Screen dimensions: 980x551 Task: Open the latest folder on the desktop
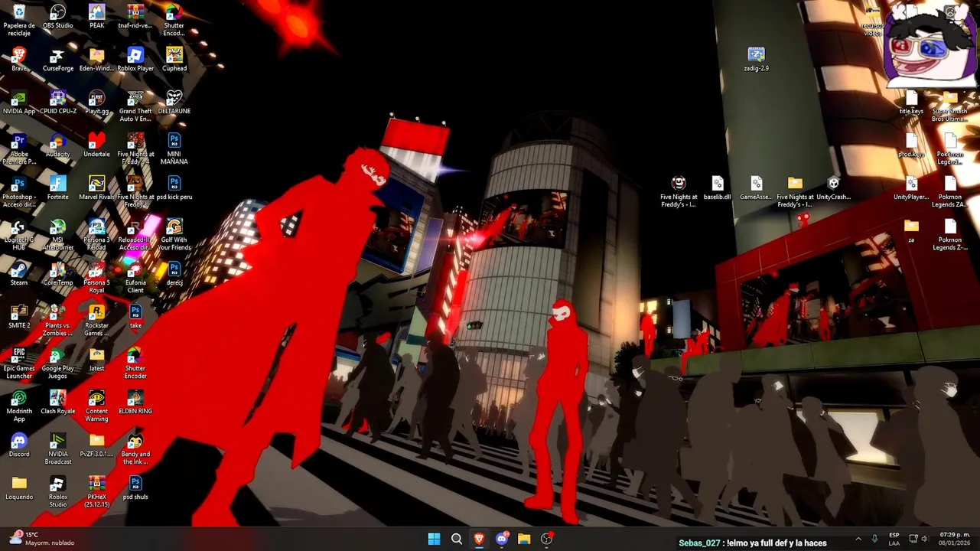click(x=96, y=359)
